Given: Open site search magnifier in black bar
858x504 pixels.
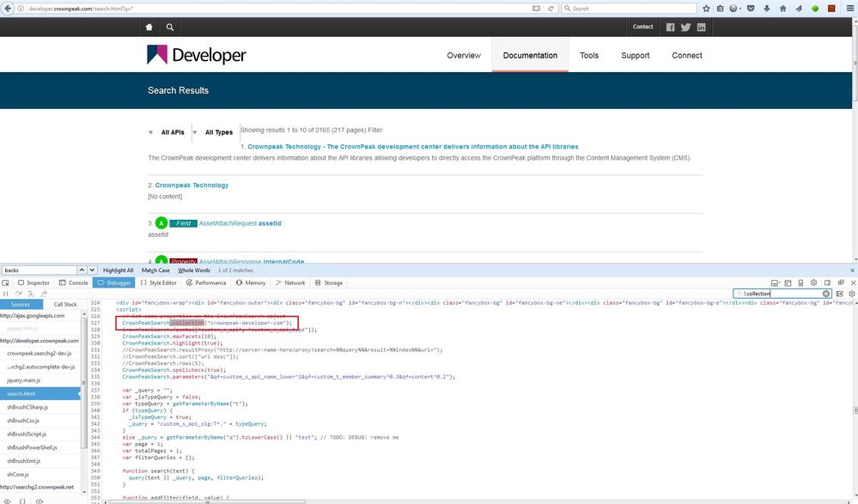Looking at the screenshot, I should pos(170,27).
